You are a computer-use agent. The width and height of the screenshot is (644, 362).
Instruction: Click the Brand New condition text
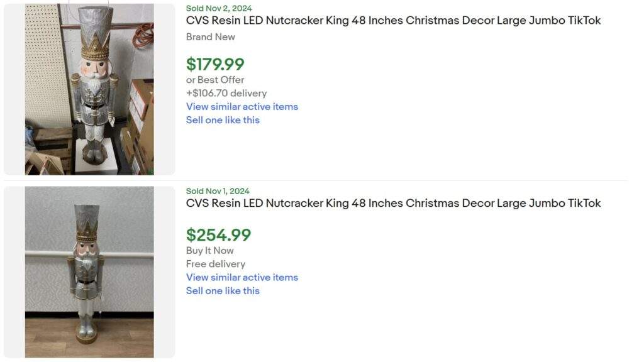pos(210,36)
